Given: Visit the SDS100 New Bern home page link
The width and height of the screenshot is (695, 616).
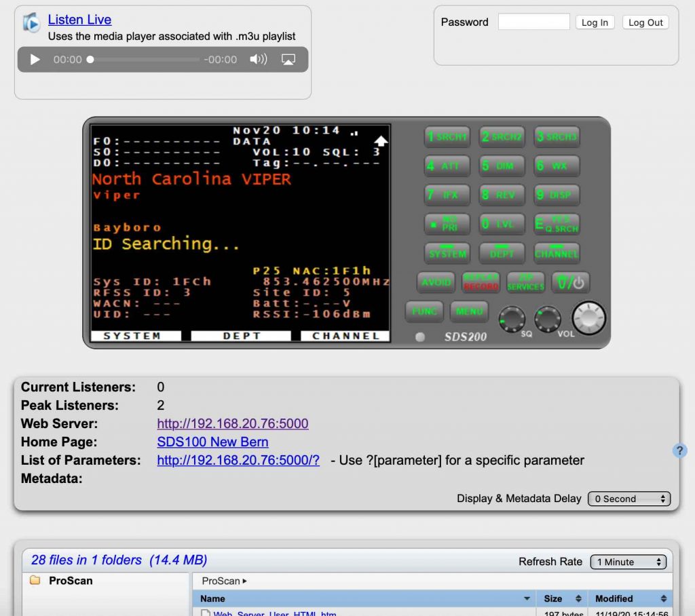Looking at the screenshot, I should click(212, 441).
